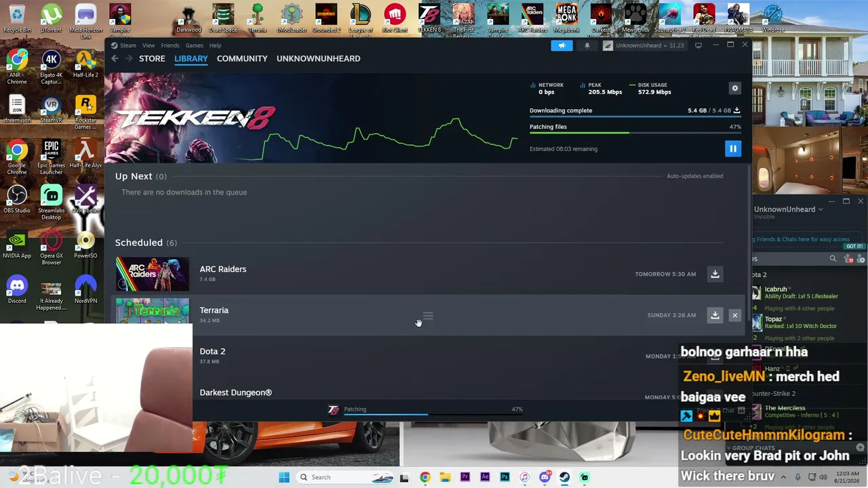
Task: Go back in Steam navigation
Action: [x=115, y=58]
